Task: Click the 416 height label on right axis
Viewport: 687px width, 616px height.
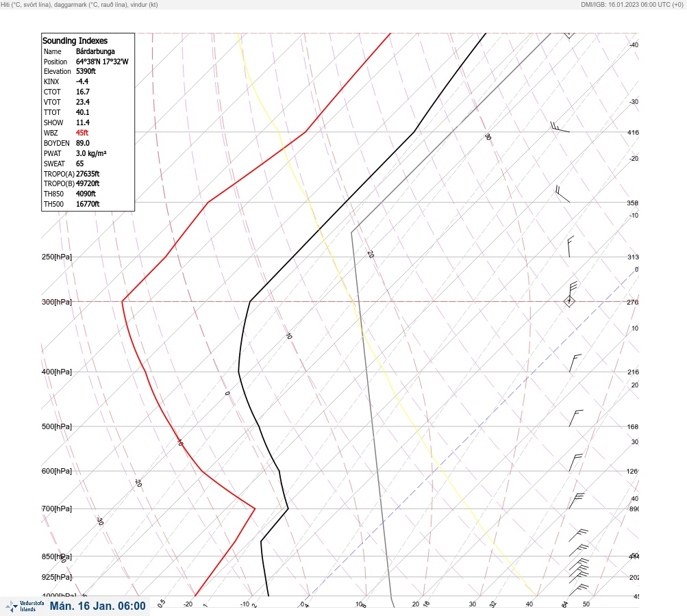Action: 633,132
